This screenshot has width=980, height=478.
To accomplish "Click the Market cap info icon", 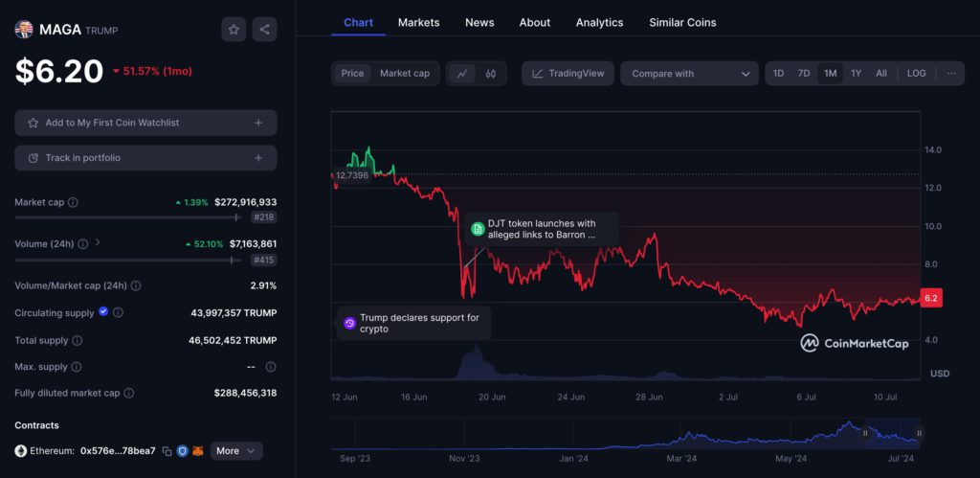I will [x=73, y=203].
